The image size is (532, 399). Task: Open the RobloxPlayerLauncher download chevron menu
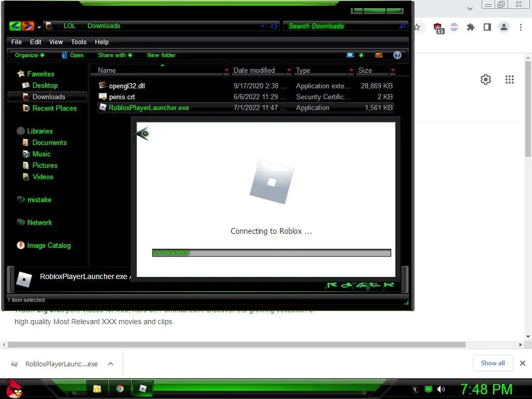point(110,364)
